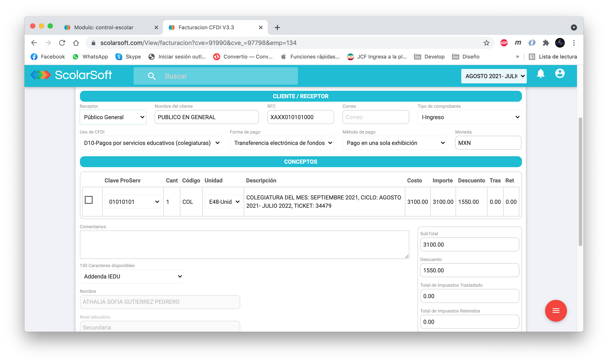
Task: Click the Descuento 1550.00 total field
Action: click(x=469, y=270)
